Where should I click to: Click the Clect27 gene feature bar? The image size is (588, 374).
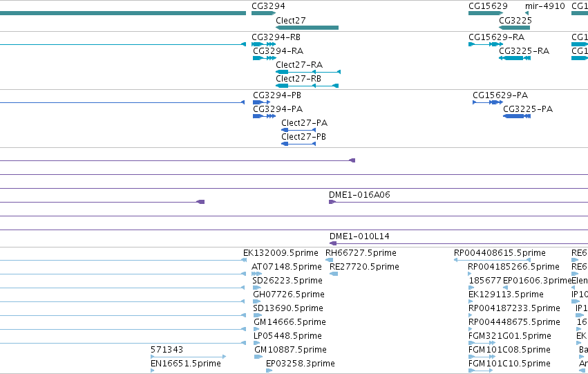click(307, 28)
